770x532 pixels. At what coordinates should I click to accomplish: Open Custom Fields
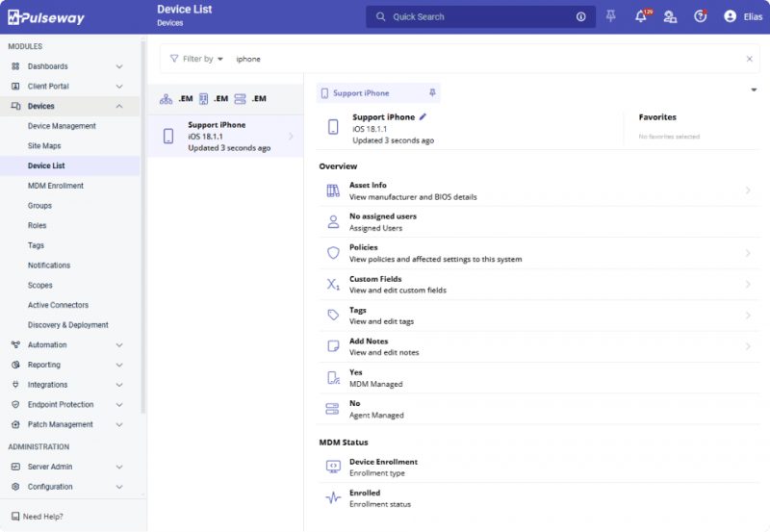539,284
